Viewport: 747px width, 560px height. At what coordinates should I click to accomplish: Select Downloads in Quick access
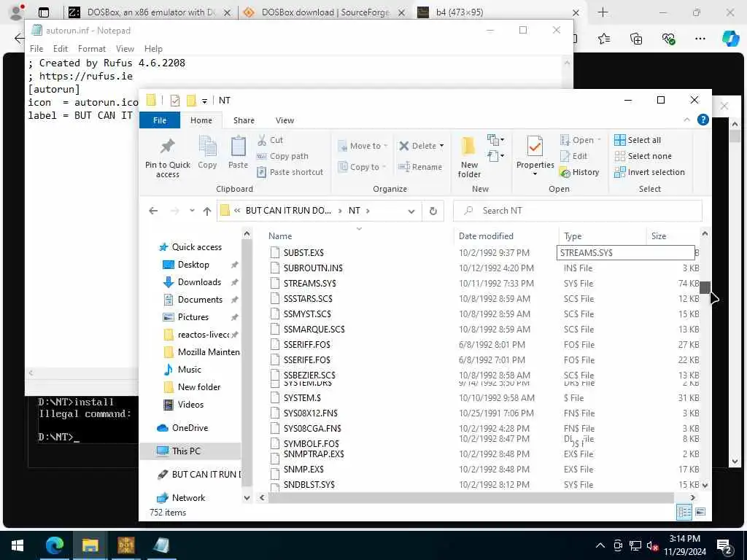click(x=199, y=282)
